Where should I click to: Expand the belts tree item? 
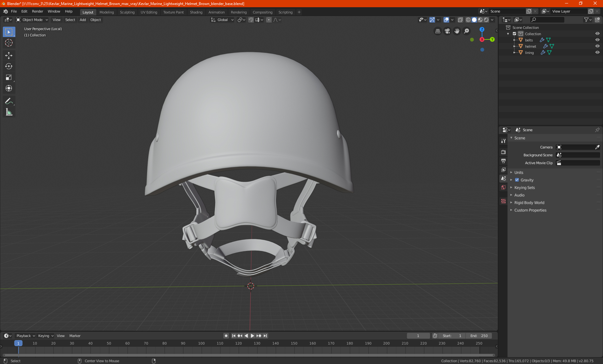(514, 40)
